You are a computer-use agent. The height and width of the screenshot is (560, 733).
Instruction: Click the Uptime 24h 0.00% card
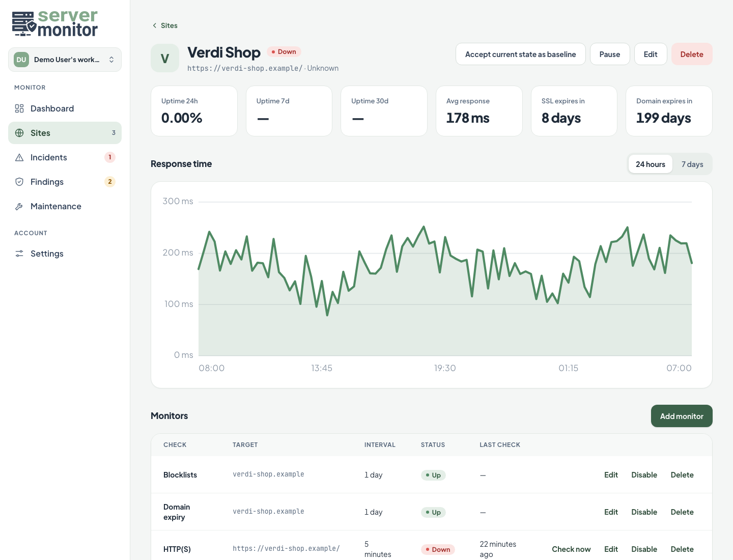click(194, 111)
